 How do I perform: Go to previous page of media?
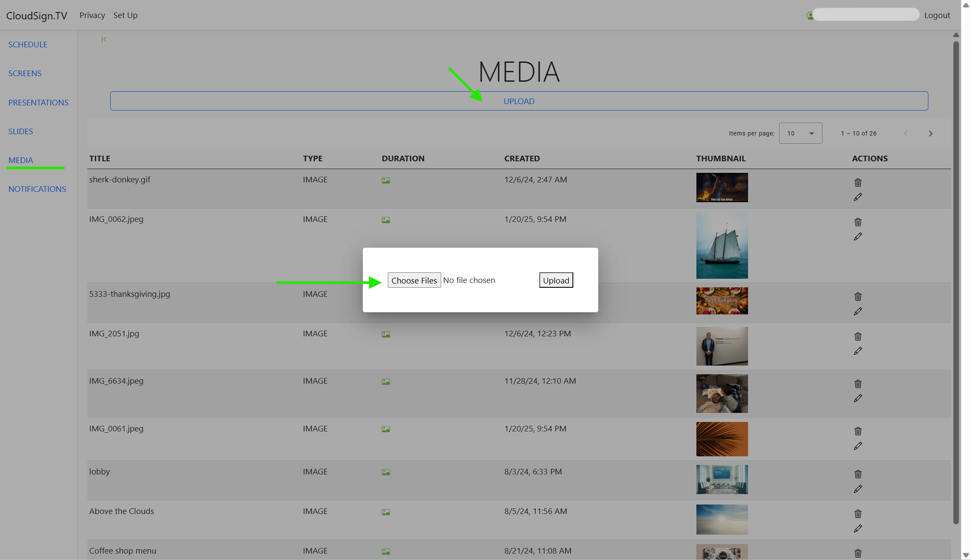906,134
